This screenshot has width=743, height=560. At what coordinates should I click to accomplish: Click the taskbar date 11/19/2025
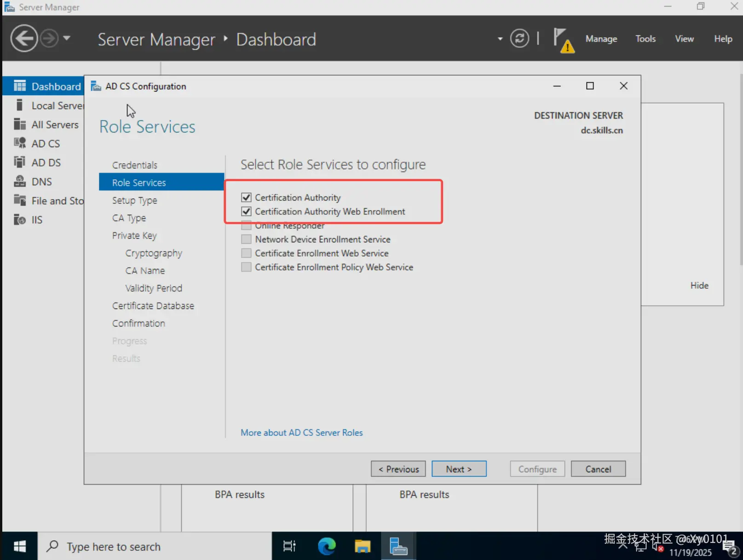pos(690,553)
